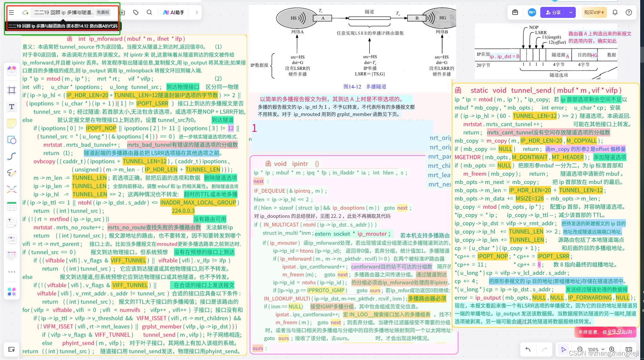644x360 pixels.
Task: Click the 到达物理接口 green highlight
Action: (x=183, y=87)
